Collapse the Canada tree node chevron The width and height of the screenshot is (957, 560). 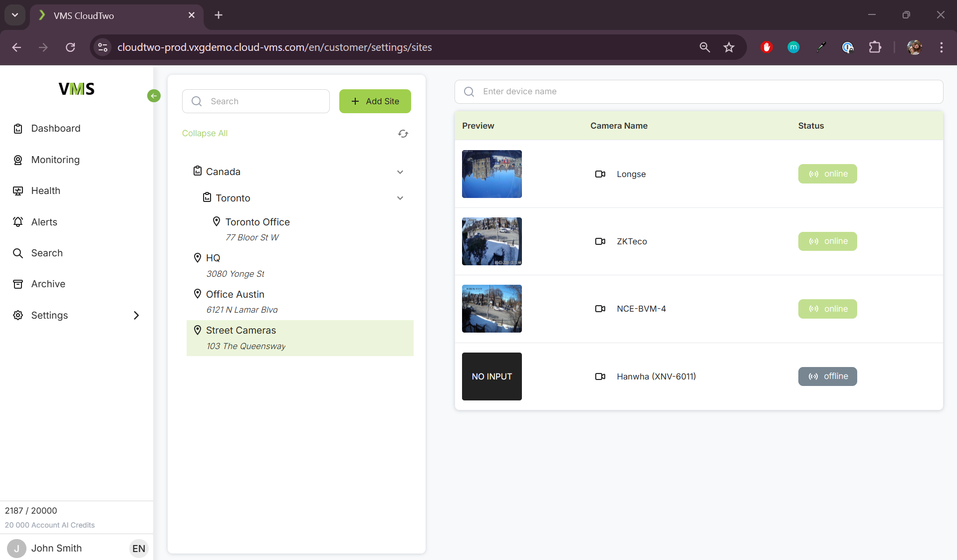400,172
